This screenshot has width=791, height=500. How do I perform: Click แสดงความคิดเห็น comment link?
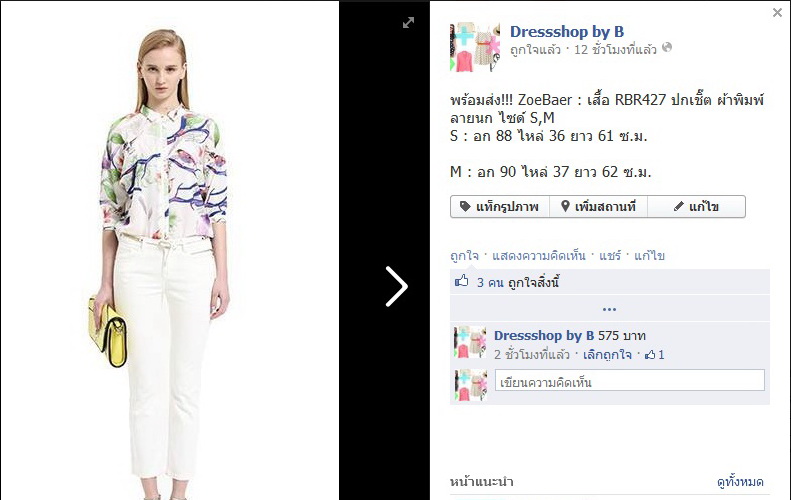click(539, 256)
